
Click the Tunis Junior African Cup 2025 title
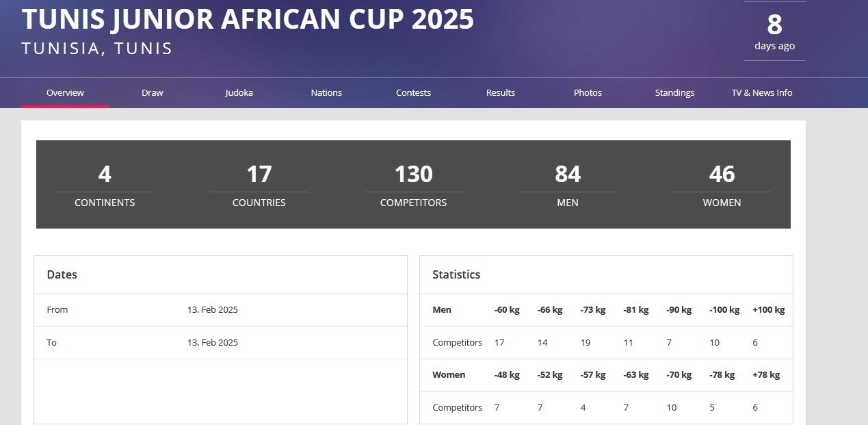click(x=248, y=20)
